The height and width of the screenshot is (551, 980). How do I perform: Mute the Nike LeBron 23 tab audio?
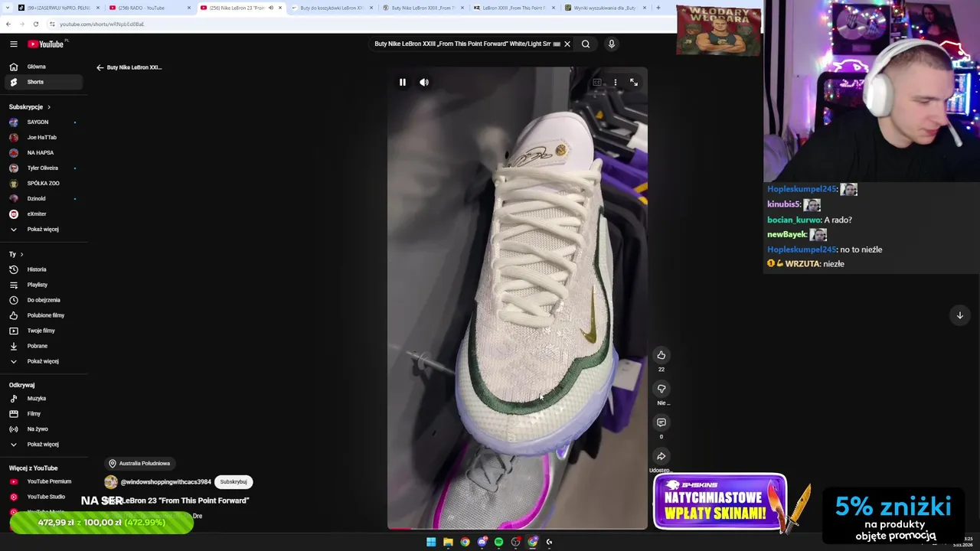(x=270, y=8)
